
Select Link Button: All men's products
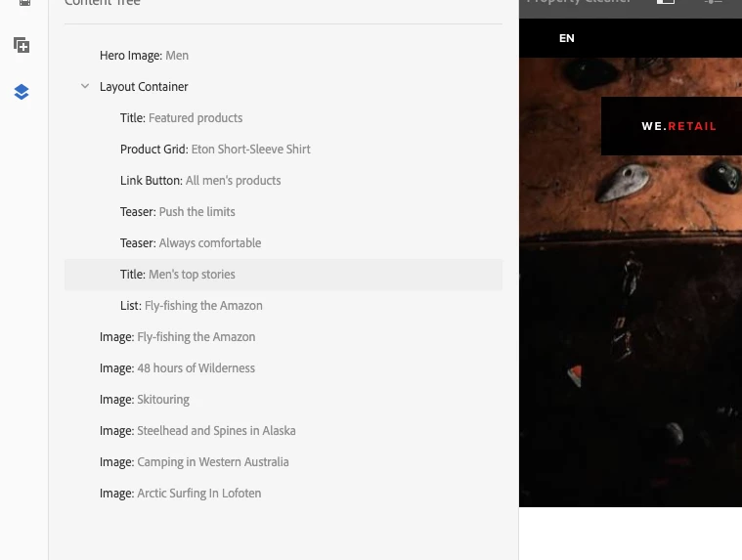pyautogui.click(x=283, y=180)
